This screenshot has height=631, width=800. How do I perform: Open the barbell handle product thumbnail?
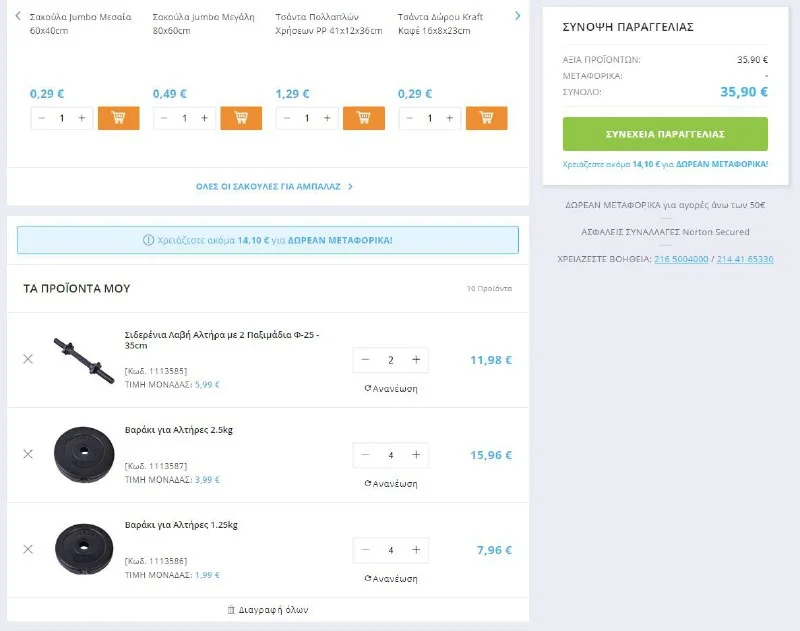(84, 359)
